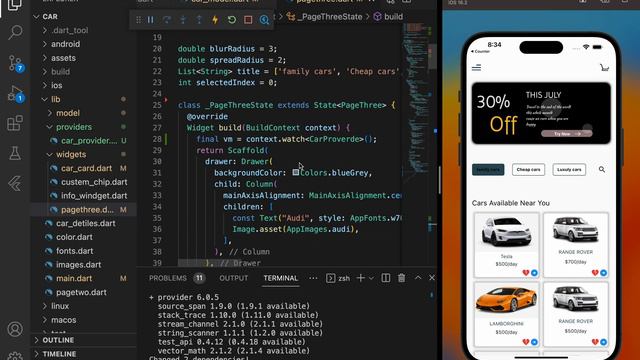Viewport: 640px width, 360px height.
Task: Kill terminal with trash icon
Action: click(x=402, y=278)
